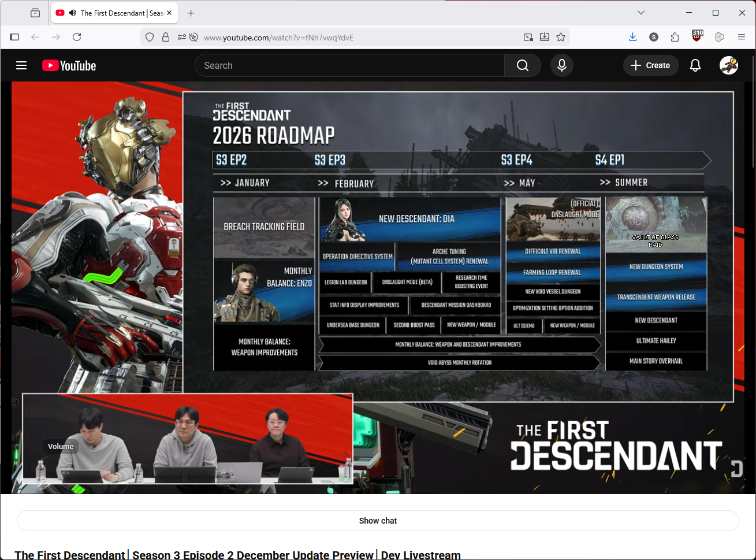Bookmark this page with the star

point(561,37)
